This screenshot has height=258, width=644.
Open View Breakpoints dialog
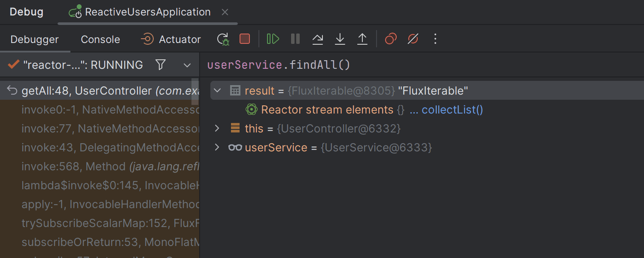point(391,39)
